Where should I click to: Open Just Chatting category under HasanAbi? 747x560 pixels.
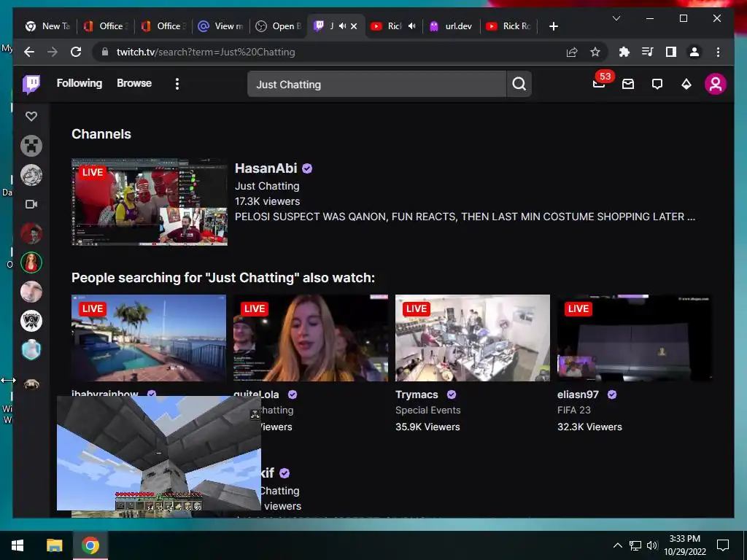(267, 186)
